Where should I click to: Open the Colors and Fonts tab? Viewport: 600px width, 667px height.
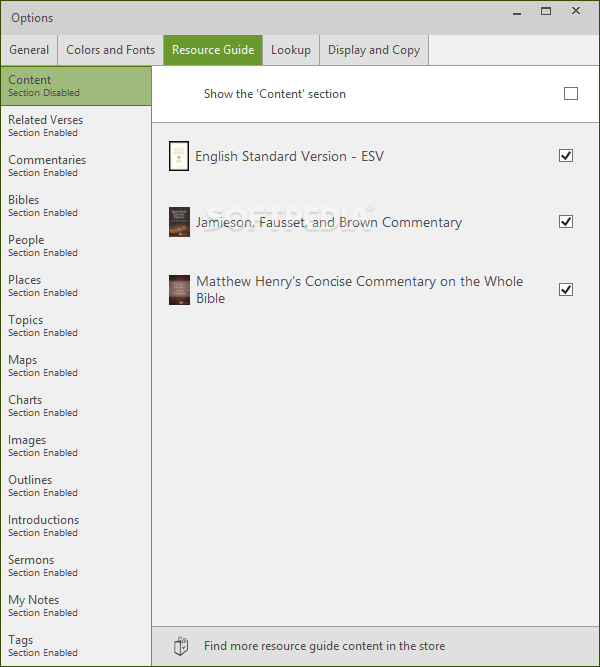click(111, 50)
